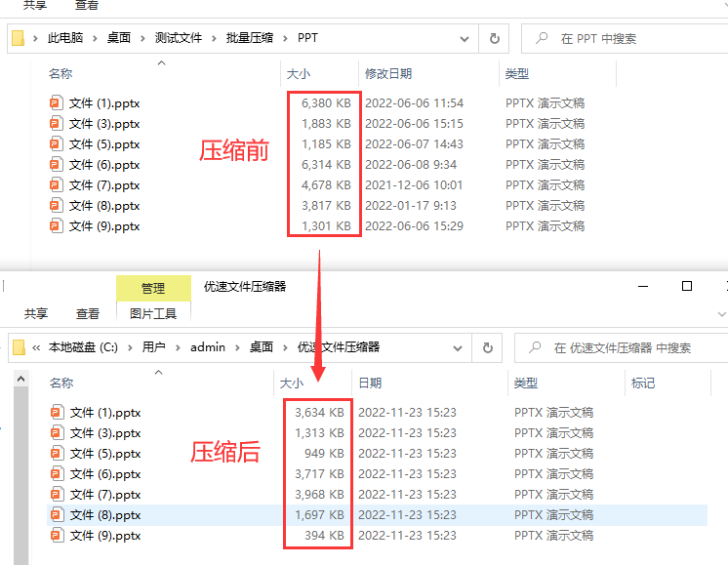Click the 在 优速文件压缩器 中搜索 search box

tap(622, 347)
